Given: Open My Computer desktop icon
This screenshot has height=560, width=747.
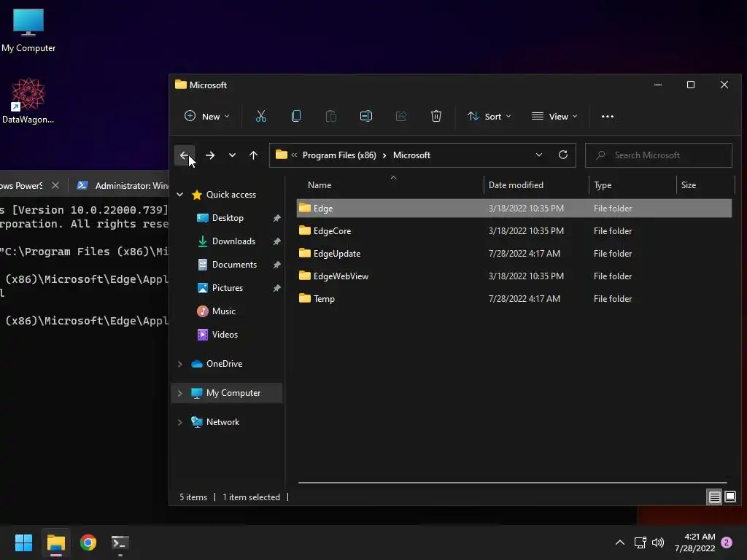Looking at the screenshot, I should [x=28, y=31].
